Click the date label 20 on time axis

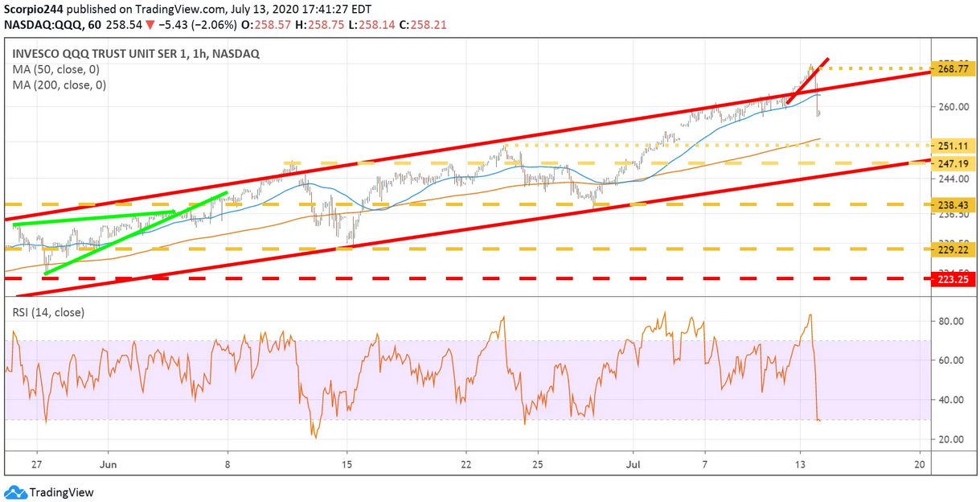coord(920,465)
